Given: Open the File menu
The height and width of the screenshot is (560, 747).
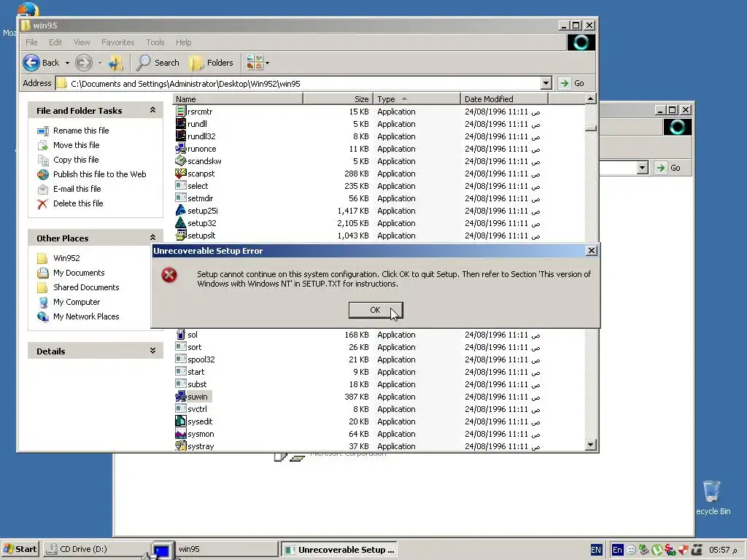Looking at the screenshot, I should click(x=31, y=42).
